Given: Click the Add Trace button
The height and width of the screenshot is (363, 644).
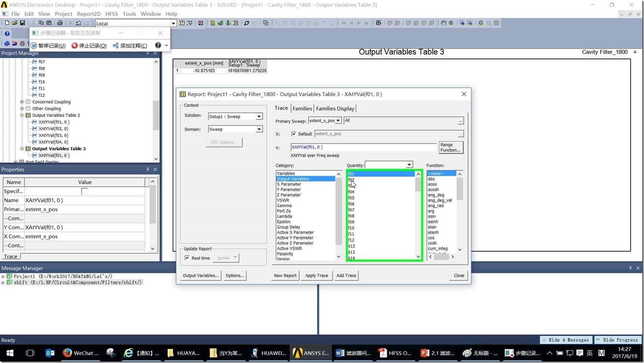Looking at the screenshot, I should pyautogui.click(x=346, y=276).
